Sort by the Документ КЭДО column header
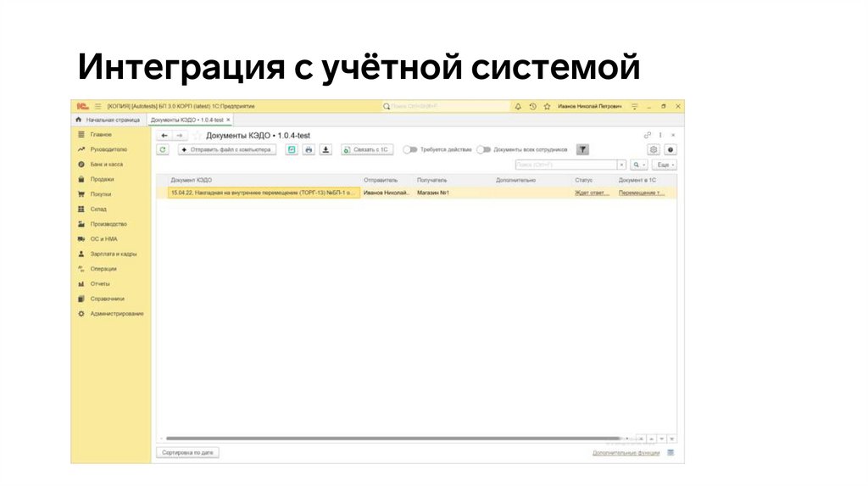Viewport: 868px width, 487px height. (191, 180)
